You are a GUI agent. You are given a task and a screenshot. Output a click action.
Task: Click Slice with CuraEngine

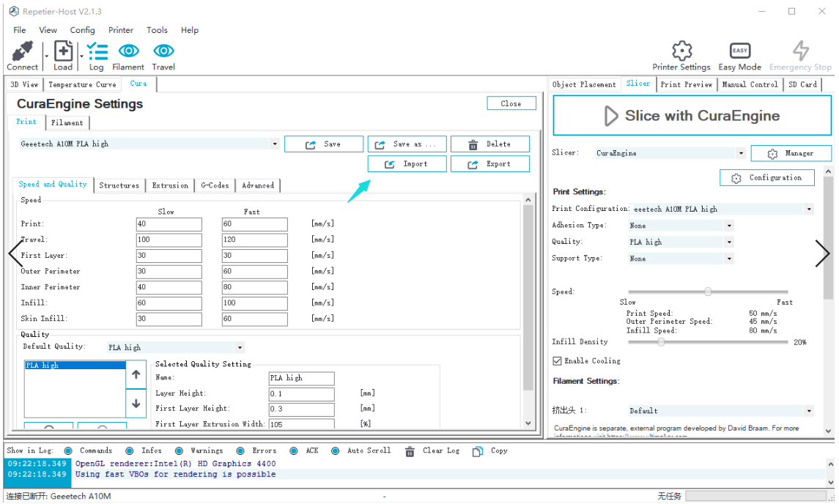click(x=691, y=116)
